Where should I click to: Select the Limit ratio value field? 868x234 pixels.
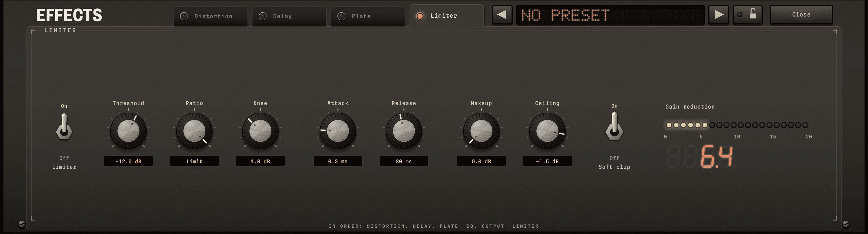[x=194, y=161]
